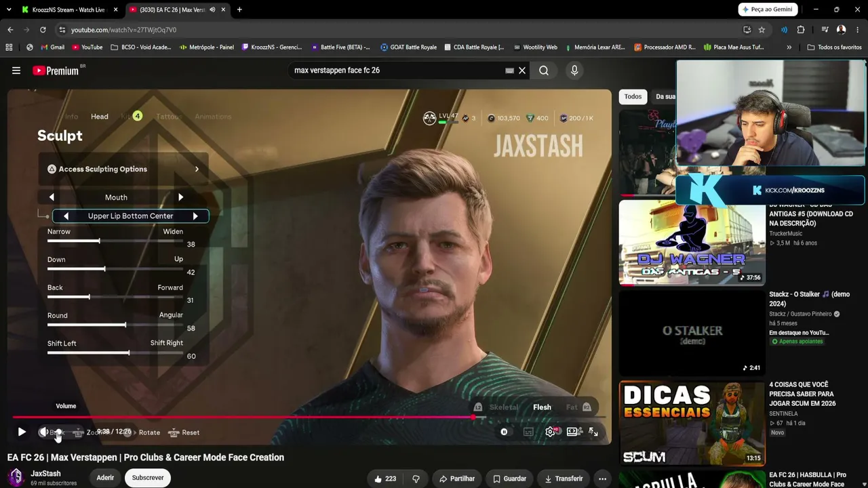This screenshot has width=868, height=488.
Task: Reload the YouTube page
Action: (43, 30)
